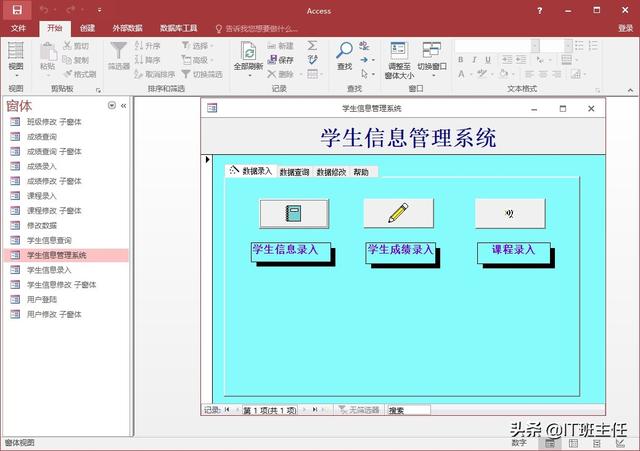Screen dimensions: 640x451
Task: Click the pencil icon button for grade entry
Action: tap(398, 213)
